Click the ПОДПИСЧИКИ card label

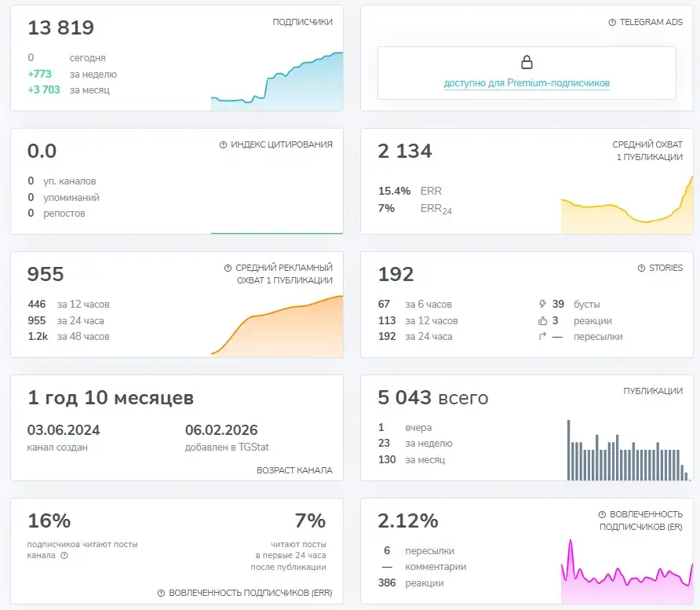coord(303,22)
